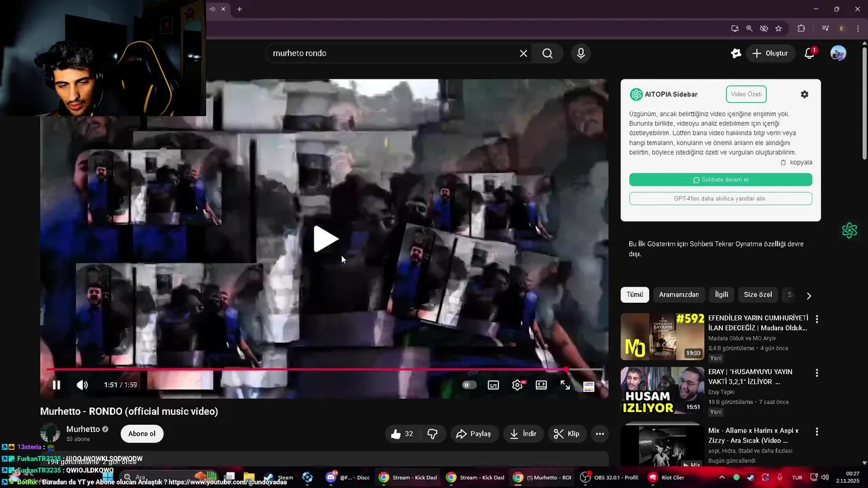Mute the video volume speaker icon
868x488 pixels.
tap(82, 385)
